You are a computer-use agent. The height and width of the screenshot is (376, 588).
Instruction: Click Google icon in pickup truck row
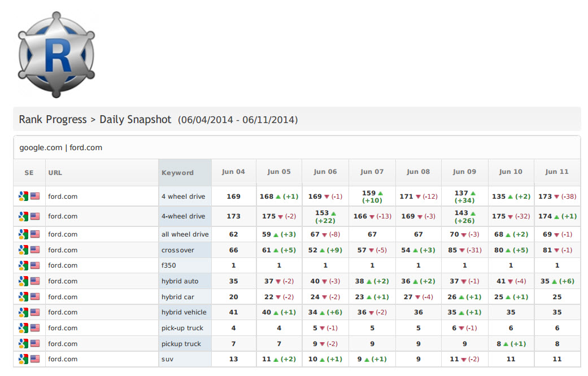(x=23, y=343)
